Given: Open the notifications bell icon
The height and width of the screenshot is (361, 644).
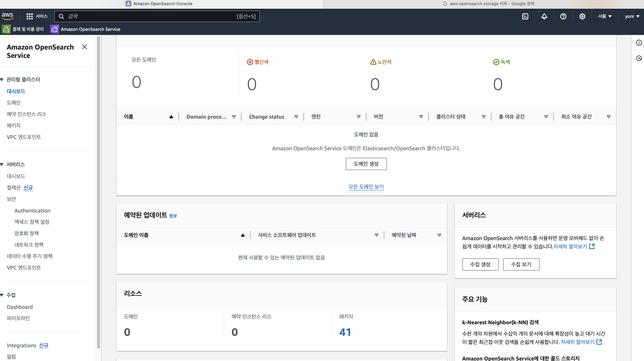Looking at the screenshot, I should pyautogui.click(x=544, y=17).
